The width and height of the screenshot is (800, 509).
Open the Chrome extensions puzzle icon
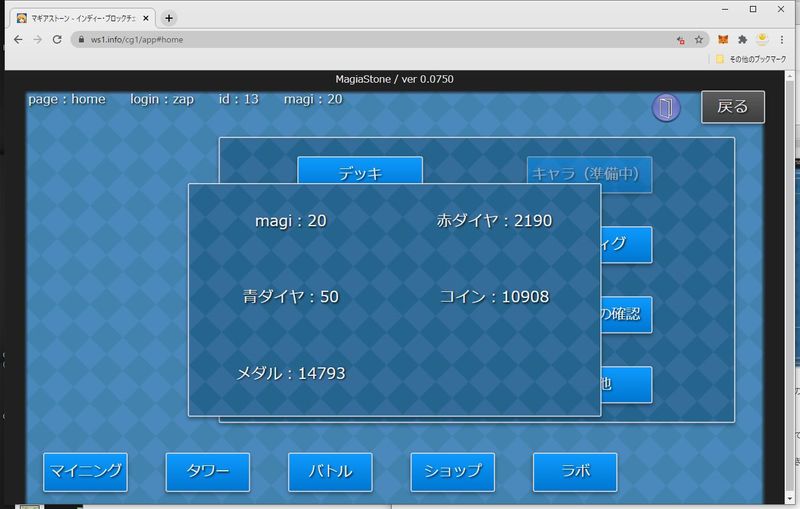point(743,39)
